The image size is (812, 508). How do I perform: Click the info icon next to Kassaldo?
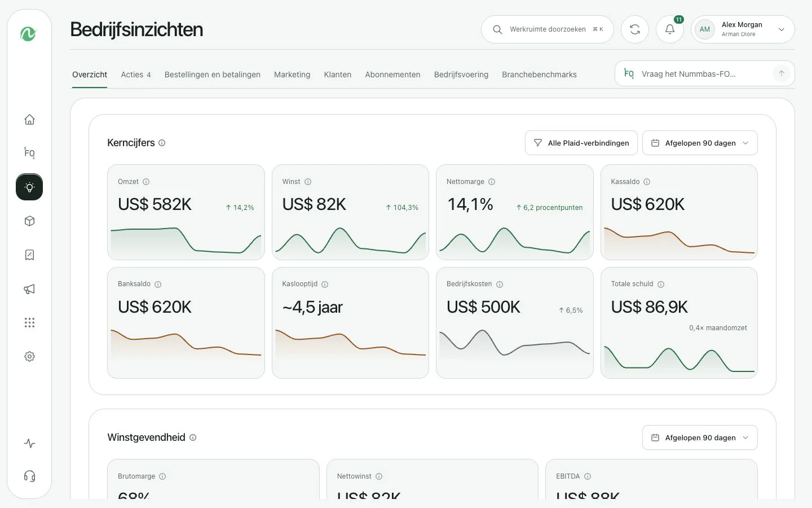click(647, 182)
